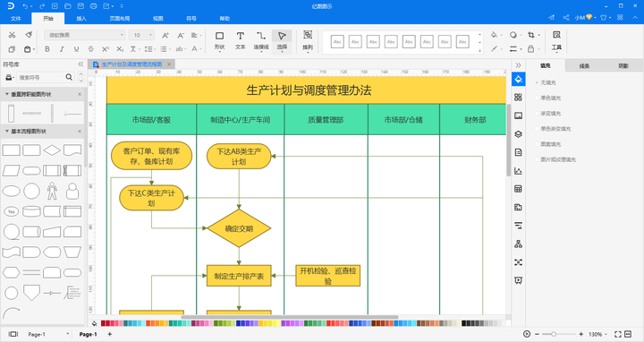The height and width of the screenshot is (342, 644).
Task: Open the Chart sidebar panel icon
Action: (518, 171)
